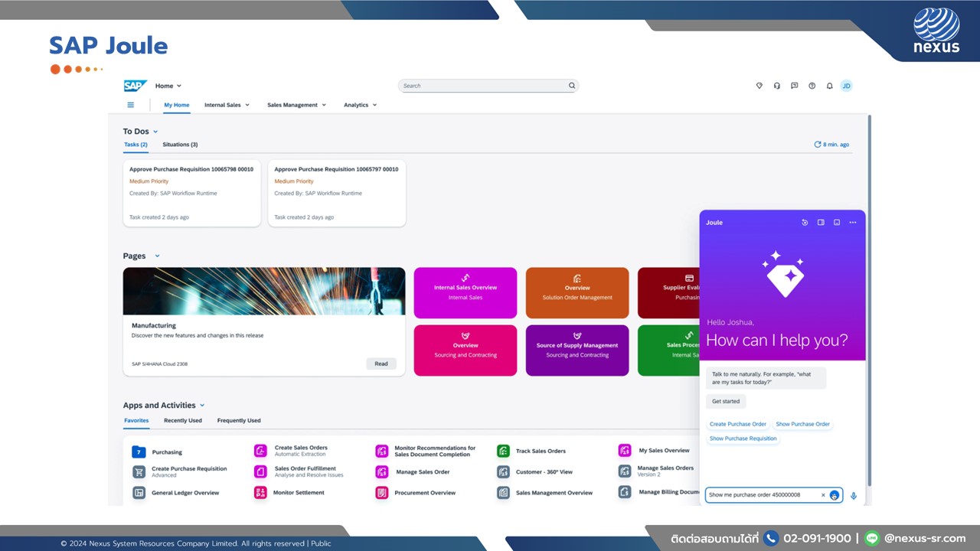
Task: Click the headset support icon
Action: pos(777,86)
